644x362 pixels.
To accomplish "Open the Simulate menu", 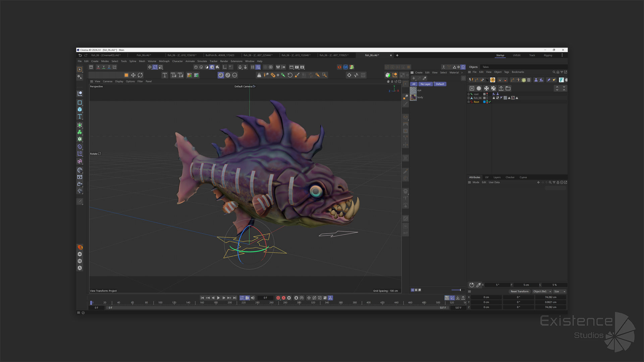I will tap(202, 61).
